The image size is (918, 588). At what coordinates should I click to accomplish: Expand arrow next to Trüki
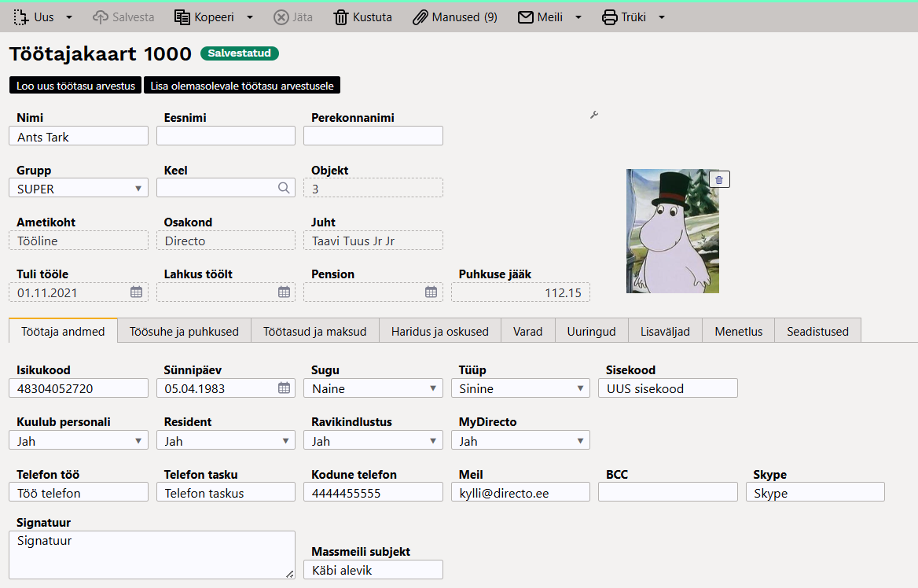click(x=661, y=17)
